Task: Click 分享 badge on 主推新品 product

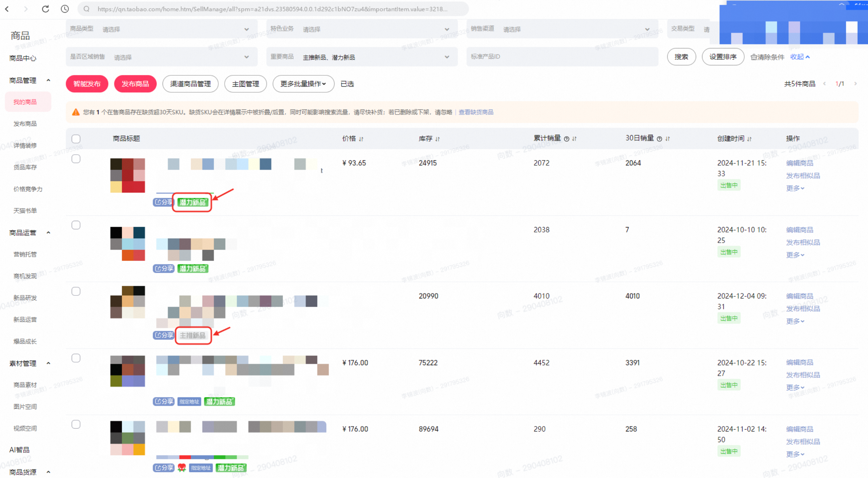Action: 164,335
